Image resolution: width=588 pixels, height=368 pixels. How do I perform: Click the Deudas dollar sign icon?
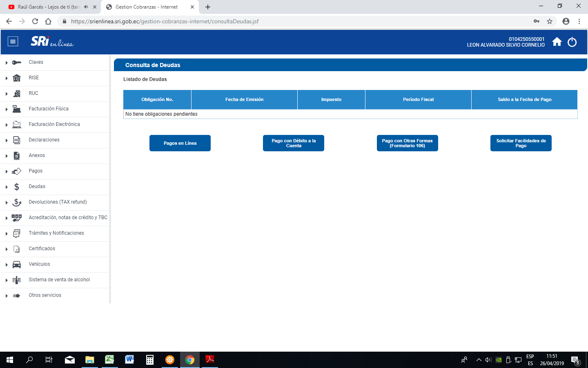click(17, 187)
